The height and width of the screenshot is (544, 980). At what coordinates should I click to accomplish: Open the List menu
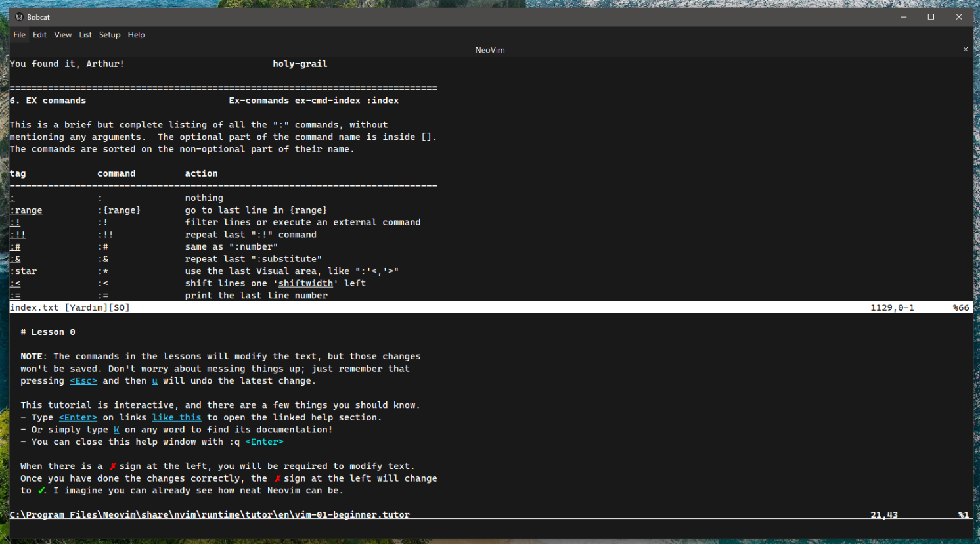tap(85, 35)
